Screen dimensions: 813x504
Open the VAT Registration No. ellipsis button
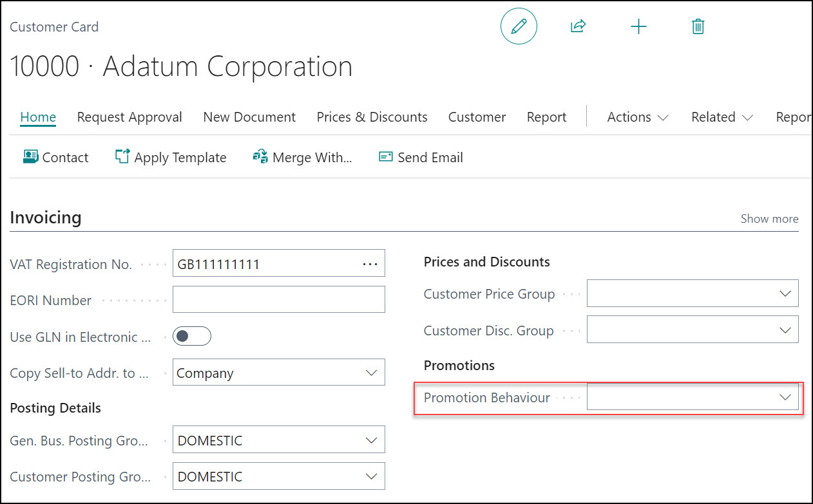[x=370, y=263]
